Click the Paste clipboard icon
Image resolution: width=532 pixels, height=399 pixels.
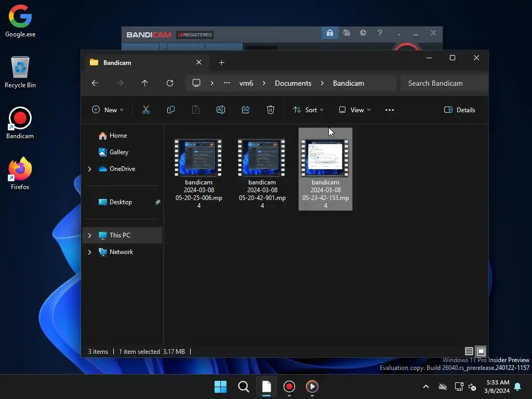pyautogui.click(x=196, y=110)
